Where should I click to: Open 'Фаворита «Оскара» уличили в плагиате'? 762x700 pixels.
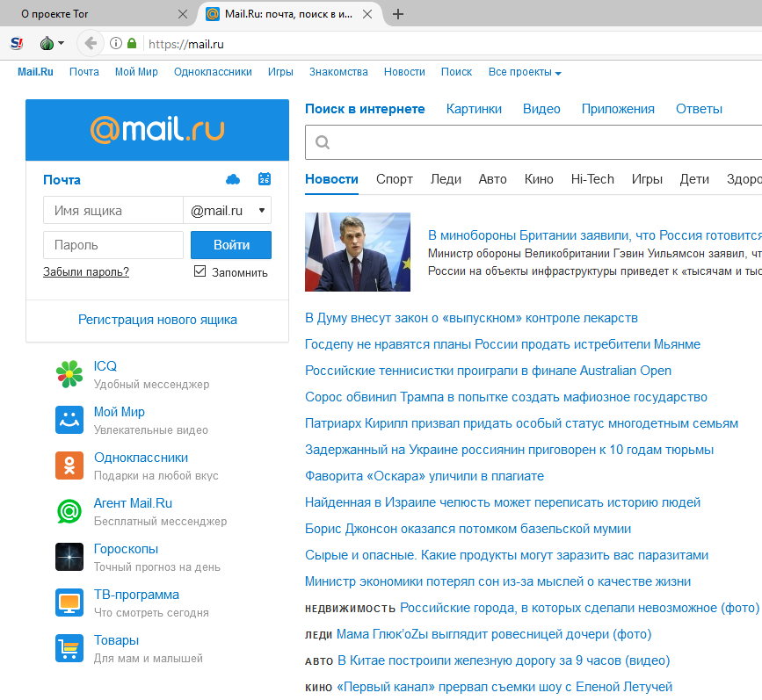click(x=425, y=476)
